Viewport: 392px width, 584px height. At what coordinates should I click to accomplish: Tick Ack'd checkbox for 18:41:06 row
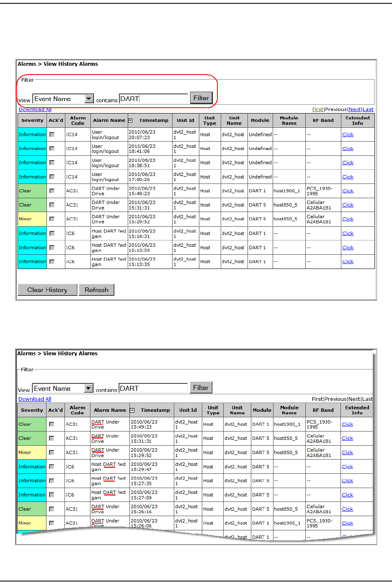click(52, 148)
